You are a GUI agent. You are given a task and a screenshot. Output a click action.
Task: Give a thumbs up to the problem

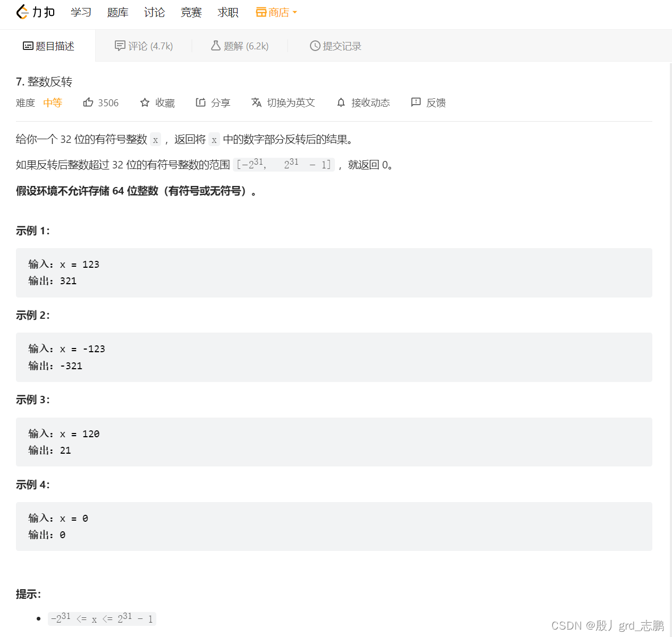click(x=88, y=102)
